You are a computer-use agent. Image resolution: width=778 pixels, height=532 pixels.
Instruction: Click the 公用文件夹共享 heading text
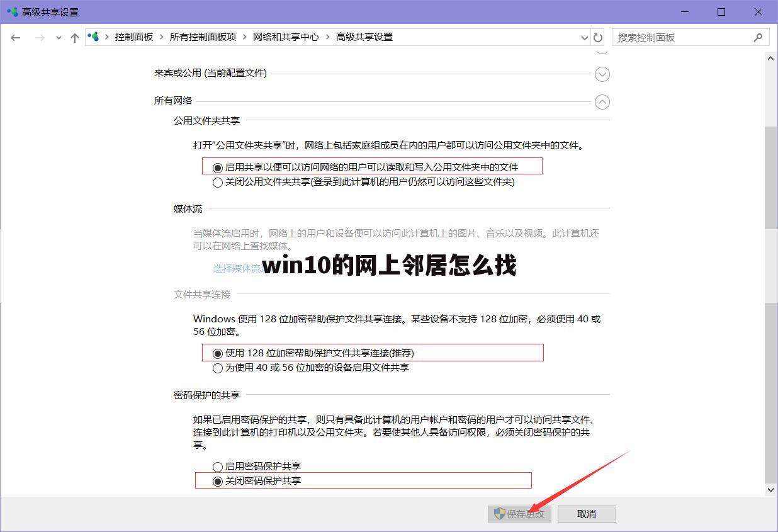(x=206, y=120)
